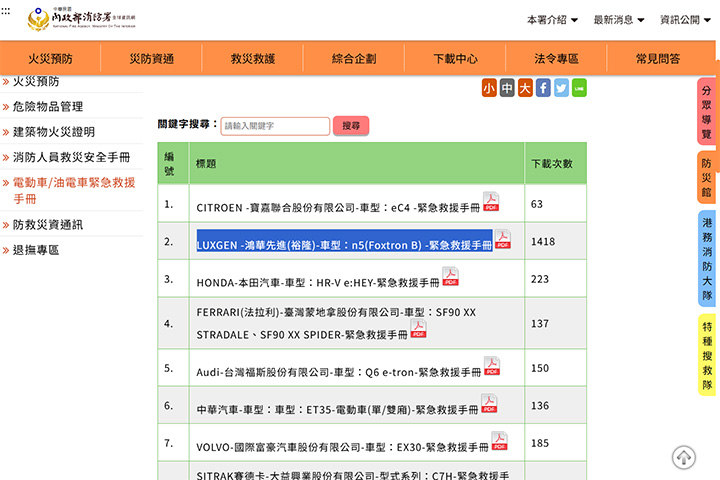Set font size to medium (中)

507,88
